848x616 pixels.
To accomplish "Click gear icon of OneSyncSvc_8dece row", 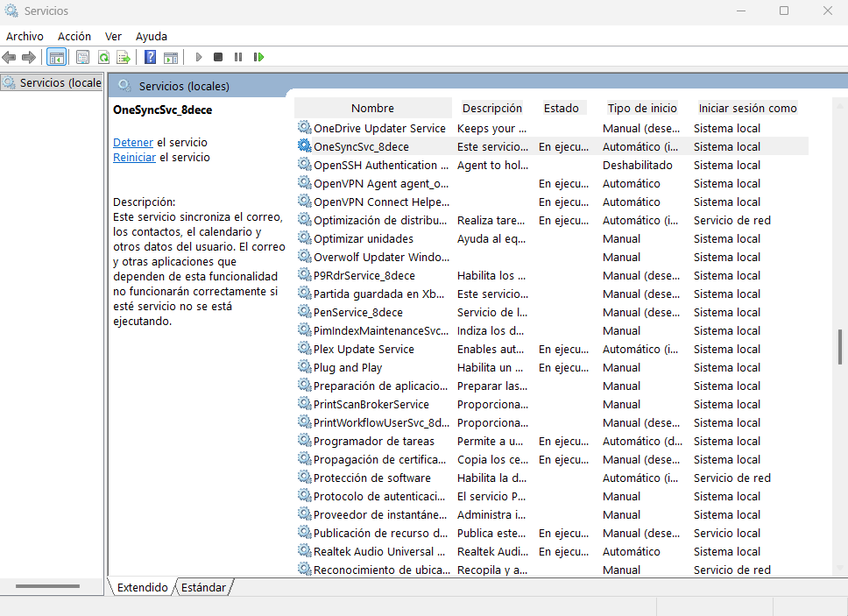I will coord(305,146).
